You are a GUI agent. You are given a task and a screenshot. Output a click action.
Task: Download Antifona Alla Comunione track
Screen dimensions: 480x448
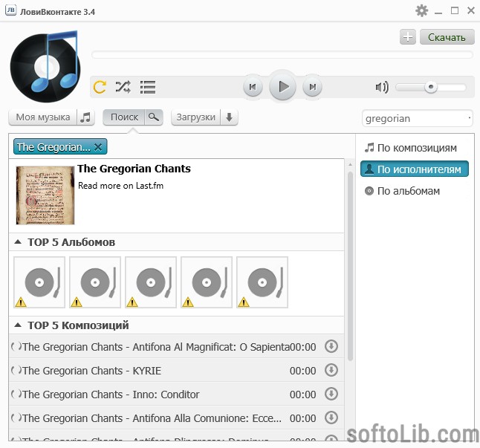pos(331,418)
